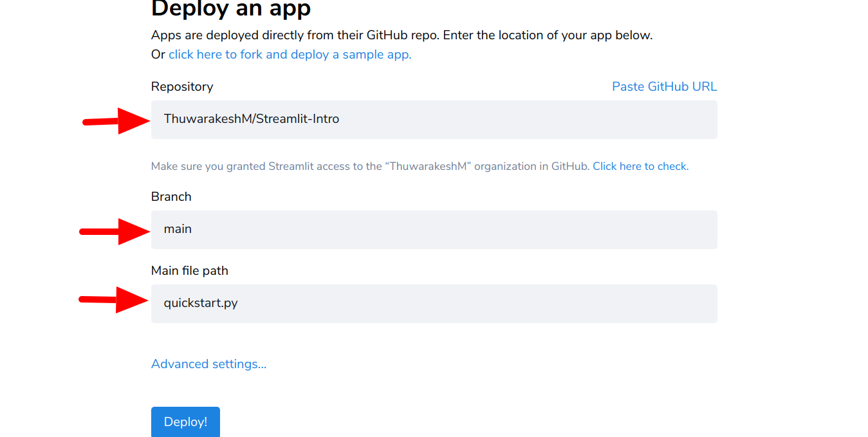Click the Paste GitHub URL link
The image size is (868, 437).
(664, 87)
